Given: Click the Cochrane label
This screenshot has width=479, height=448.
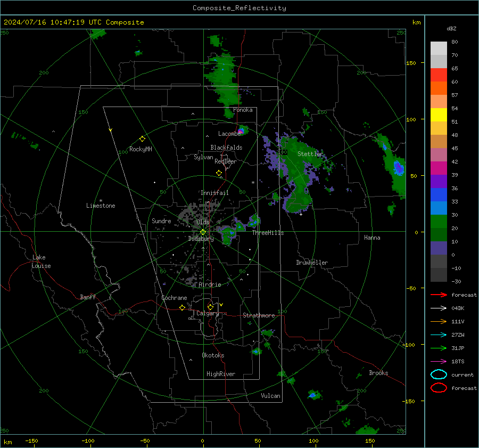Looking at the screenshot, I should (174, 298).
